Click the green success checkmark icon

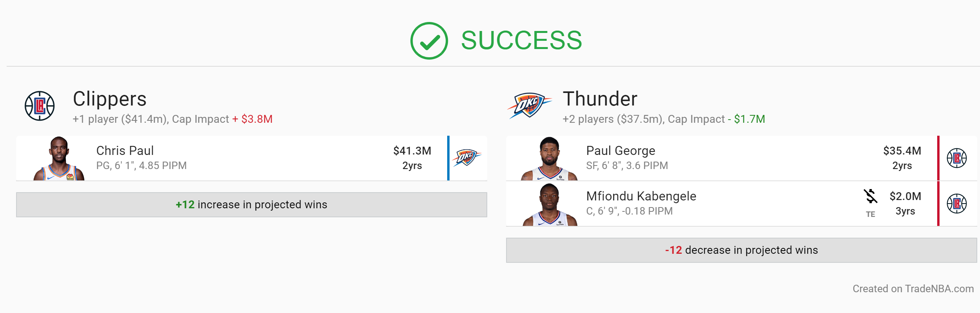(429, 41)
